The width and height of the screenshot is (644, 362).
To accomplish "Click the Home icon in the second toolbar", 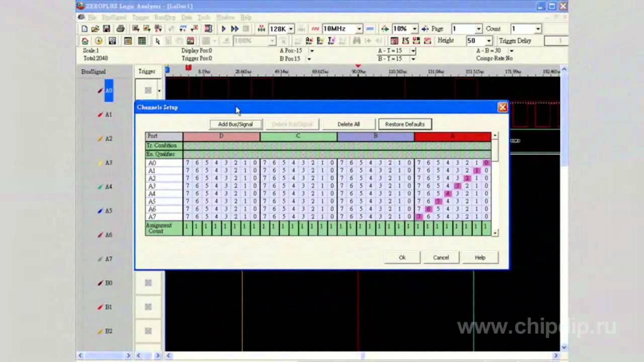I will pyautogui.click(x=85, y=41).
